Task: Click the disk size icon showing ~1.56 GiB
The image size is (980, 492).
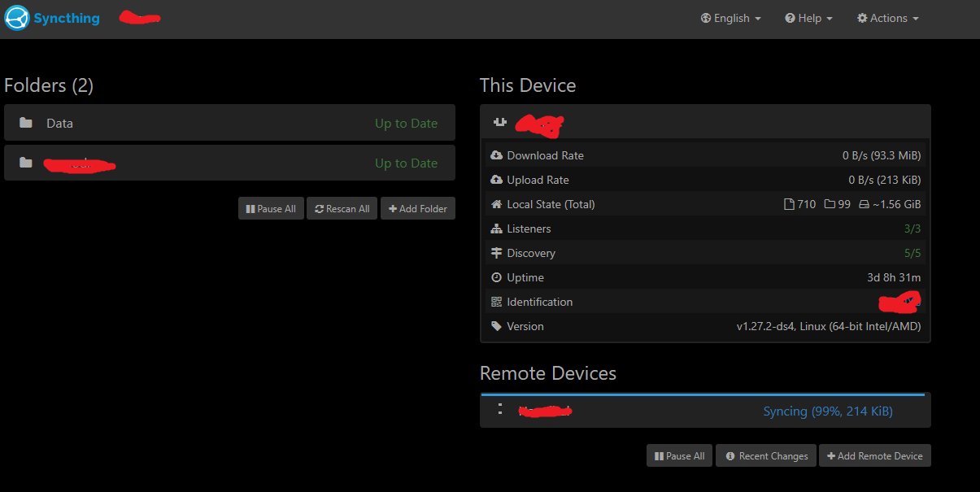Action: [864, 204]
